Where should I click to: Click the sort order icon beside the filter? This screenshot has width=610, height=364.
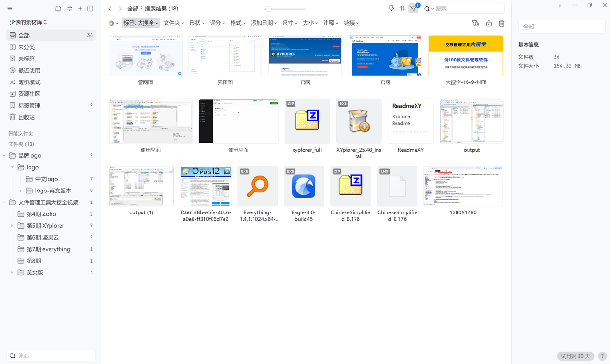point(402,9)
